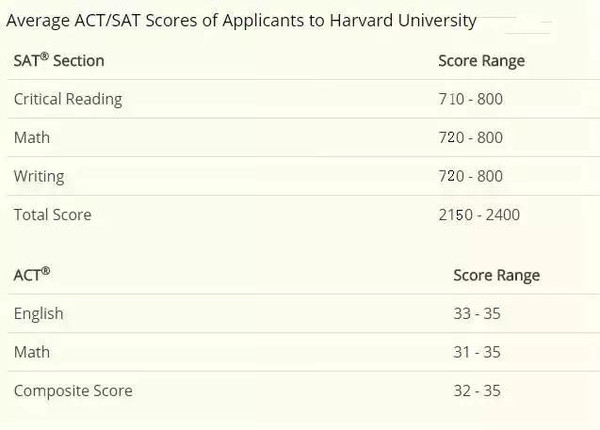Click the SAT Score Range column header
Viewport: 600px width, 430px height.
(x=481, y=61)
